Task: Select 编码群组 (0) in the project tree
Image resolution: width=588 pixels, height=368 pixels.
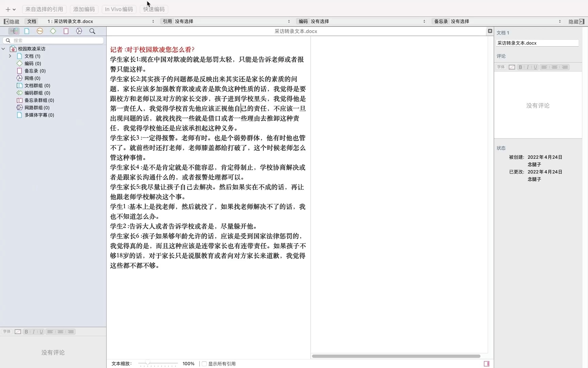Action: coord(37,93)
